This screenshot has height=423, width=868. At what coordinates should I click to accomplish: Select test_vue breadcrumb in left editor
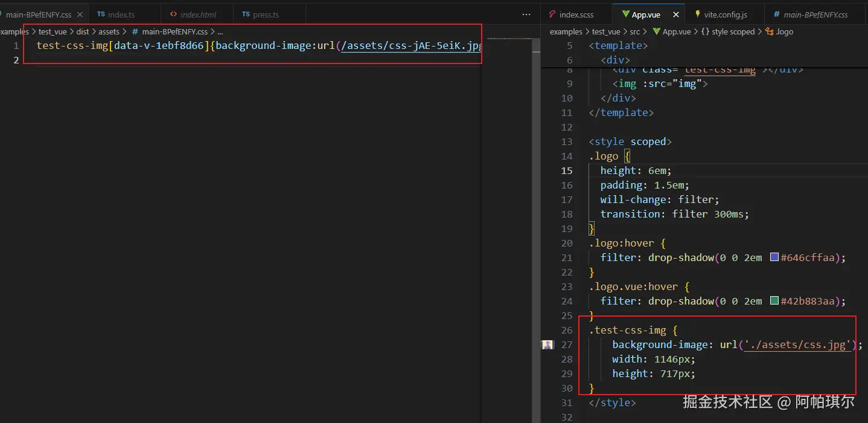pyautogui.click(x=53, y=31)
